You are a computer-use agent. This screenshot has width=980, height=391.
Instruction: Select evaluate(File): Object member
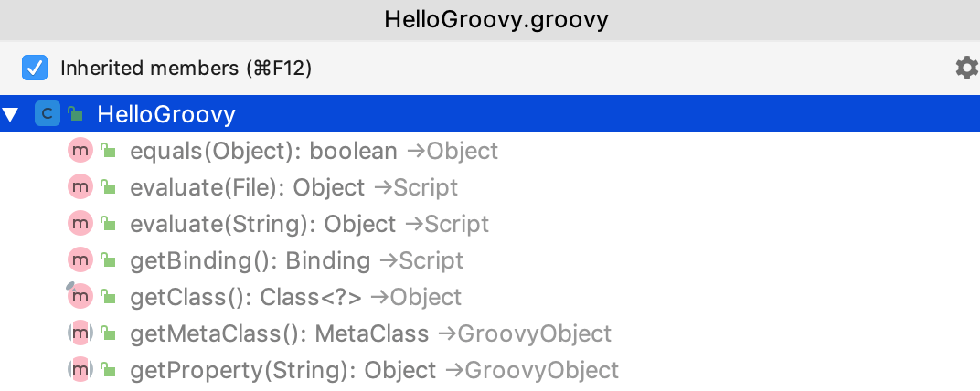pos(247,187)
